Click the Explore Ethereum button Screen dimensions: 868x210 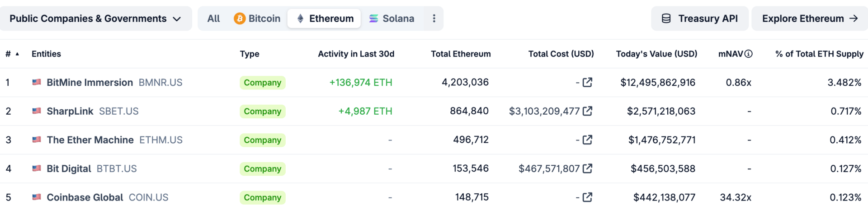pos(810,19)
